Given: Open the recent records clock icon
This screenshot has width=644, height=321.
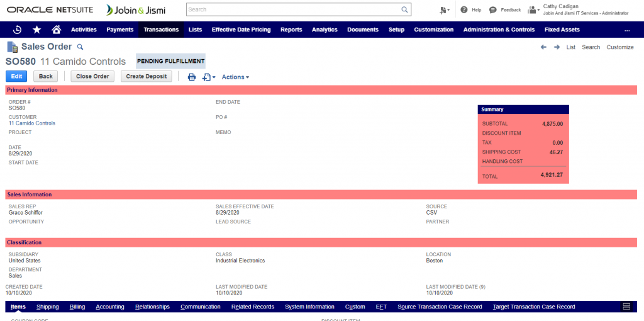Looking at the screenshot, I should [17, 30].
